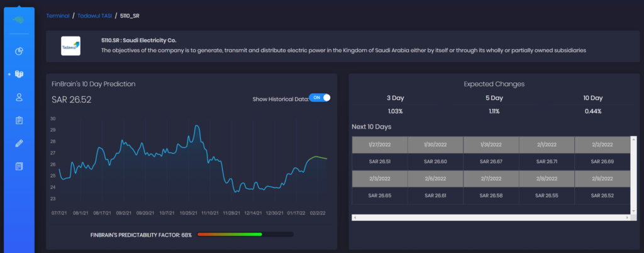
Task: Click the SAR 26.51 price cell
Action: (x=380, y=162)
